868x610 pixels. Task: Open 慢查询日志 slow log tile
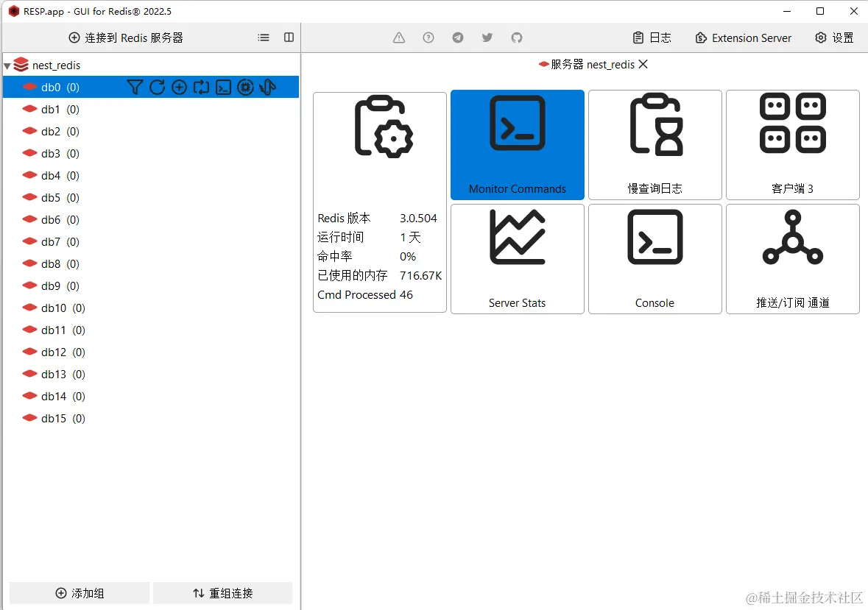coord(655,145)
